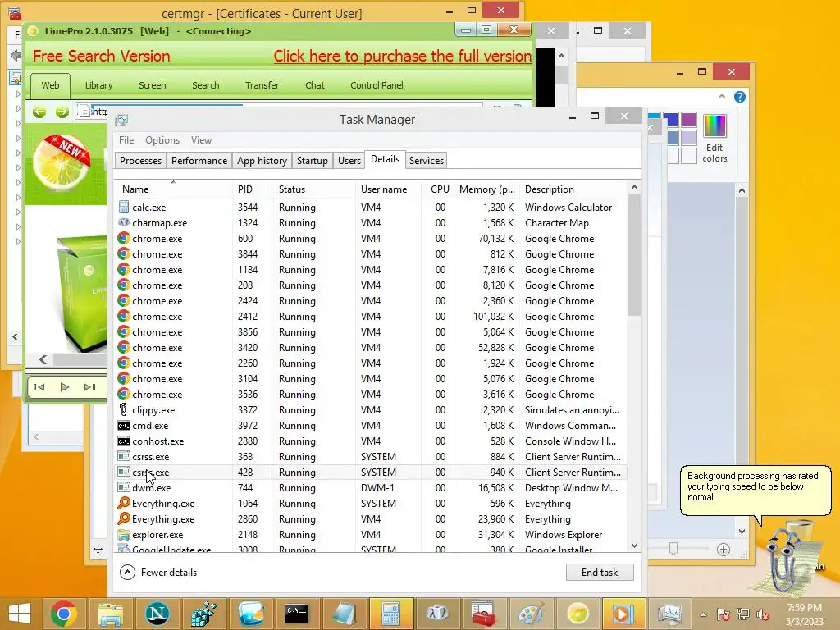
Task: Click the End task button
Action: pyautogui.click(x=600, y=572)
